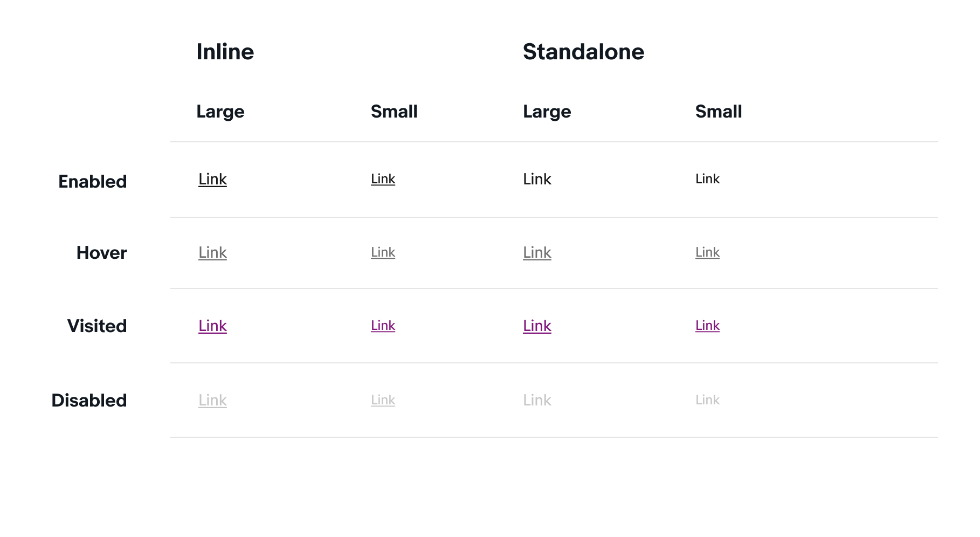Image resolution: width=980 pixels, height=537 pixels.
Task: Open the visited large standalone Link
Action: (537, 326)
